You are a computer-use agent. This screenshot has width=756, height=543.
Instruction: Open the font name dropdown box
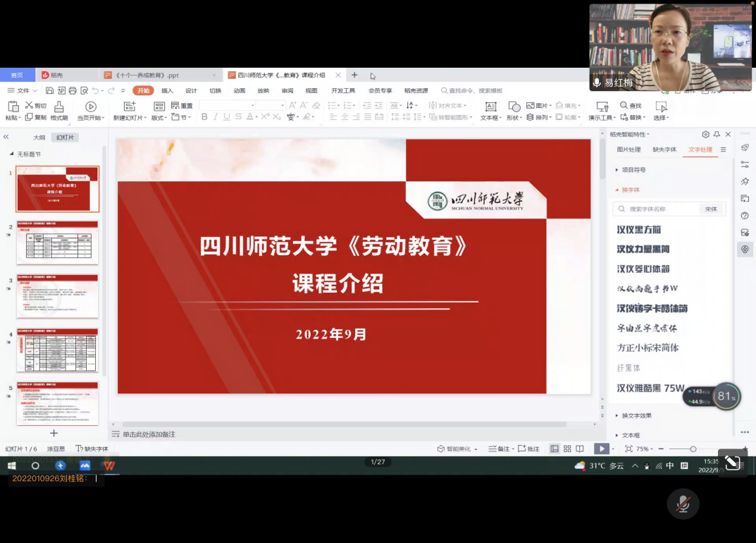tap(227, 105)
